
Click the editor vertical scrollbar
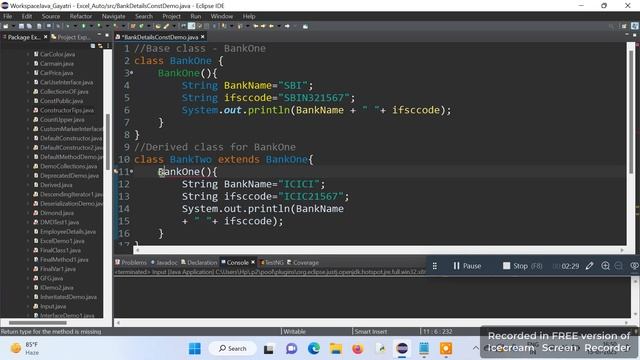[x=631, y=111]
